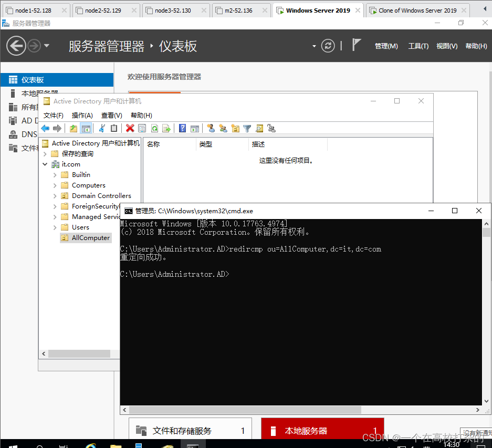Toggle Show/Hide action pane icon
This screenshot has width=492, height=448.
(x=195, y=128)
